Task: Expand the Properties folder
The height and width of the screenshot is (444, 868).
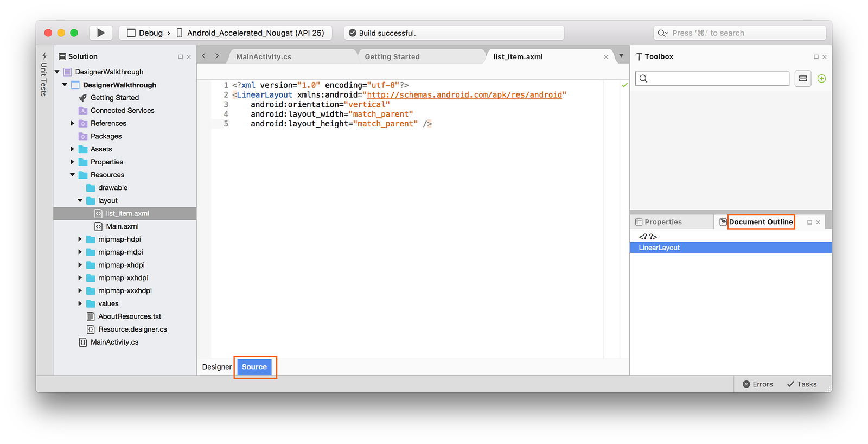Action: (x=72, y=162)
